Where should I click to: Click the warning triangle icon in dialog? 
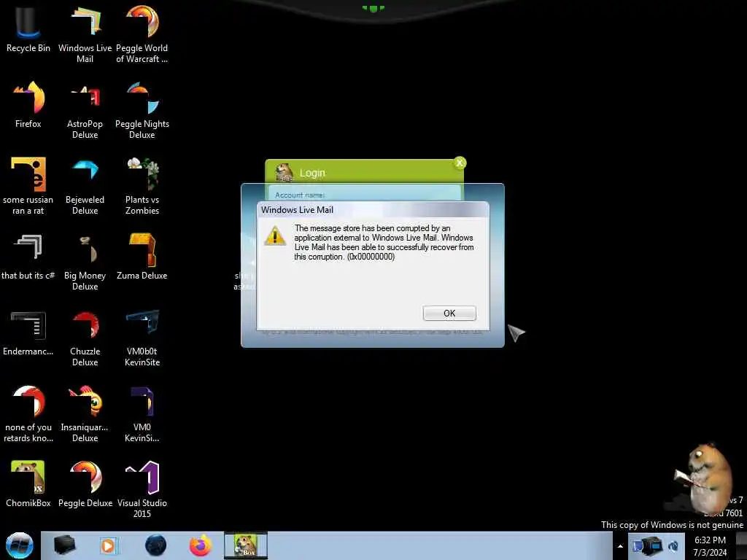275,236
